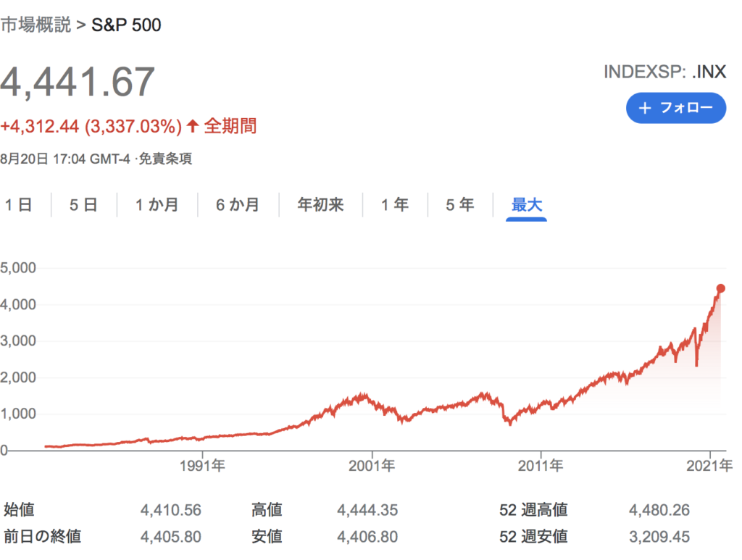Switch to the 1 年 tab
742x560 pixels.
[x=395, y=205]
